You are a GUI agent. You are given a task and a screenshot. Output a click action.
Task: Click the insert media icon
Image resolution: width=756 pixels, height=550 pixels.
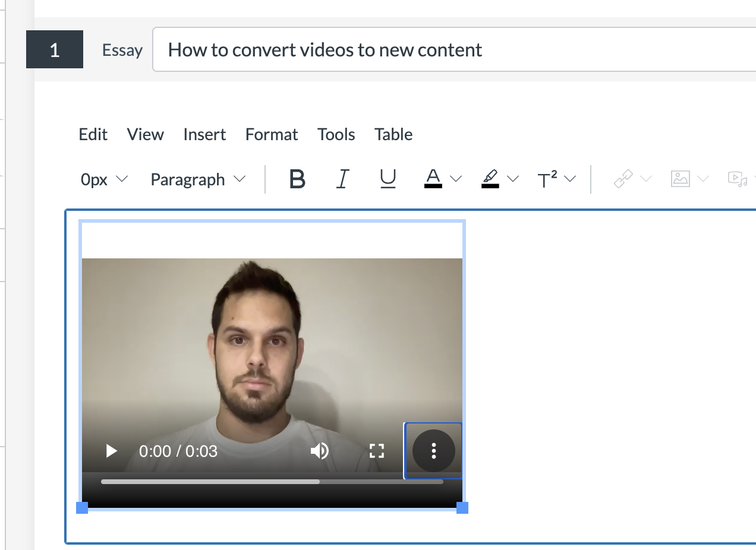click(x=738, y=179)
